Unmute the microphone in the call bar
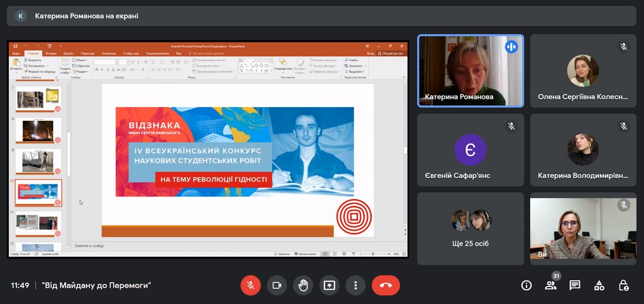This screenshot has height=304, width=644. point(250,285)
